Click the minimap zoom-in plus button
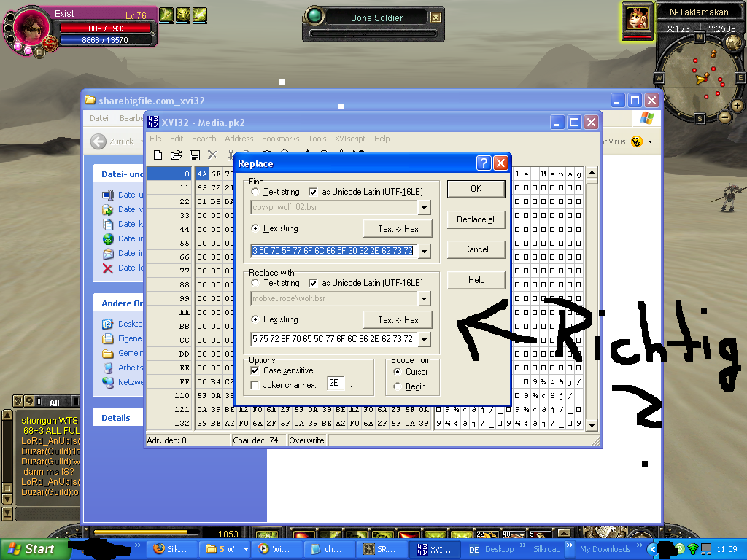 [x=737, y=106]
